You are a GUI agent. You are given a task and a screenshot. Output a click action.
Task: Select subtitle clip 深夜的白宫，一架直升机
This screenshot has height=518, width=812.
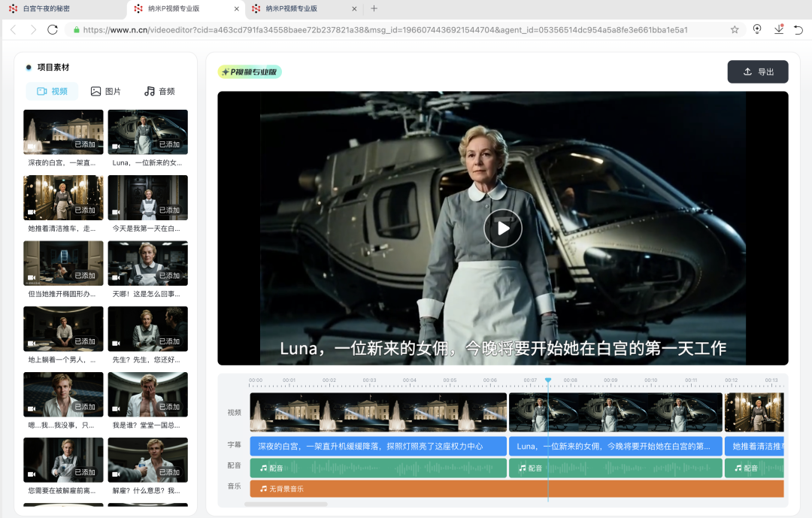pyautogui.click(x=378, y=446)
